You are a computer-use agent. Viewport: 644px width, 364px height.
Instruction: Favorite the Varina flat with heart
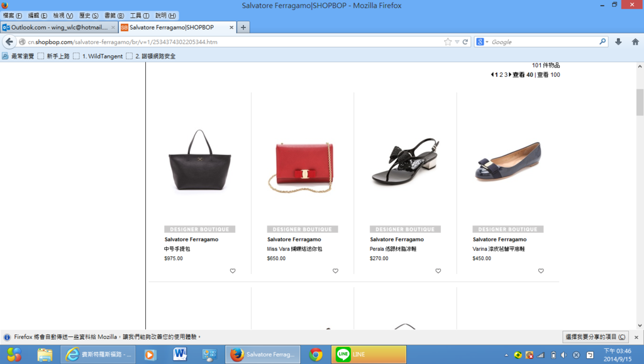coord(540,271)
